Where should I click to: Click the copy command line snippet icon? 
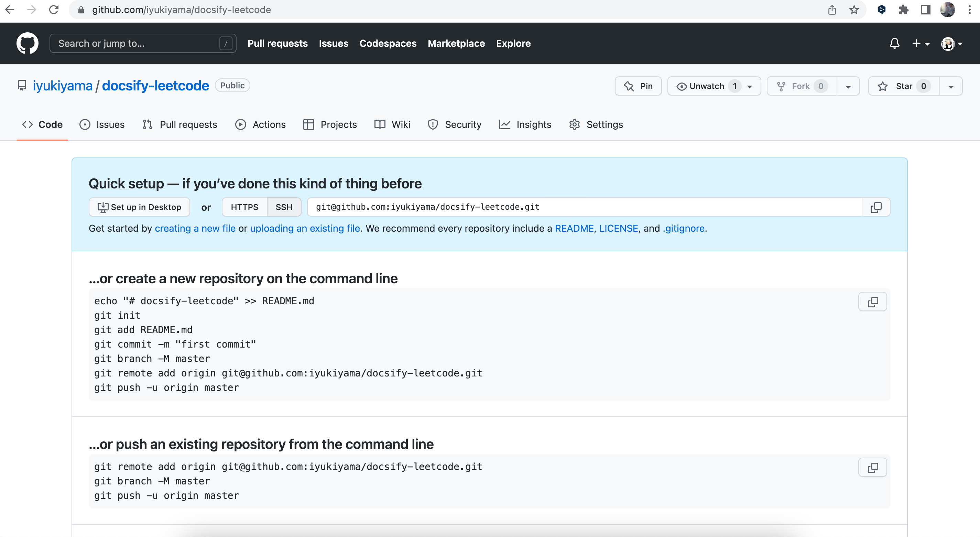[x=873, y=302]
